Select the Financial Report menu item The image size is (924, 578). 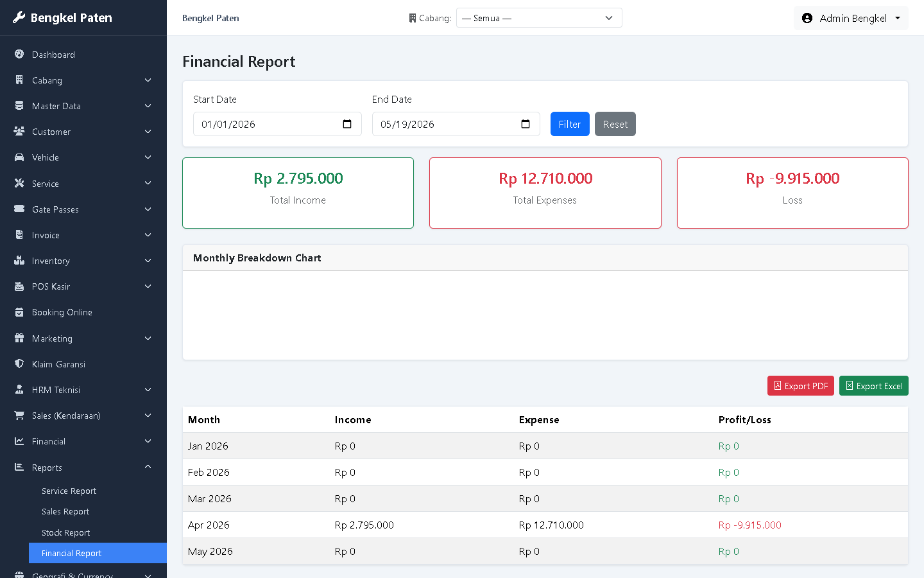coord(98,553)
